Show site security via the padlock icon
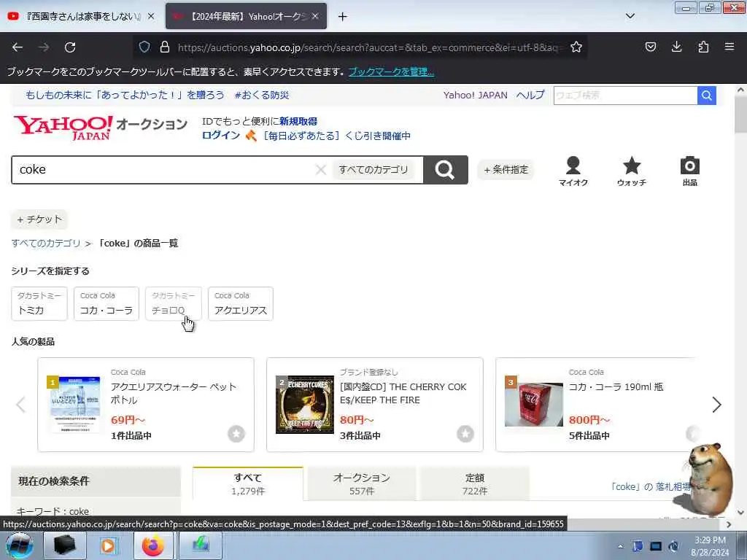 coord(165,47)
